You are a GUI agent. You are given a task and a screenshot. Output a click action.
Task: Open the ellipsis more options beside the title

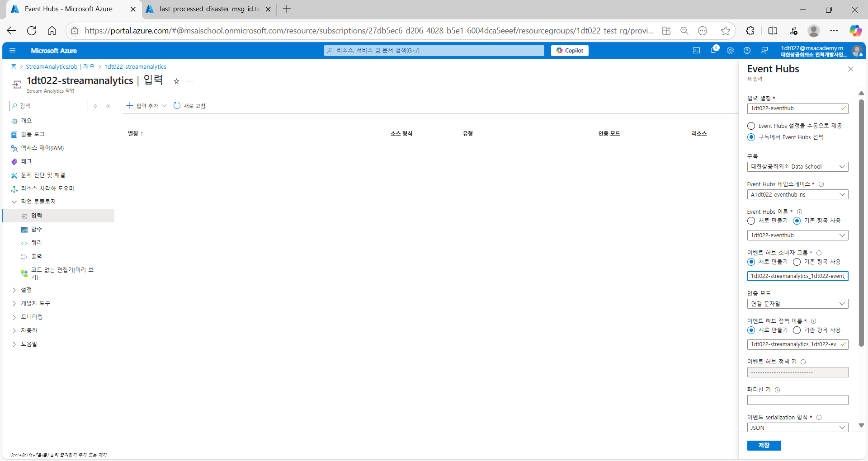190,81
